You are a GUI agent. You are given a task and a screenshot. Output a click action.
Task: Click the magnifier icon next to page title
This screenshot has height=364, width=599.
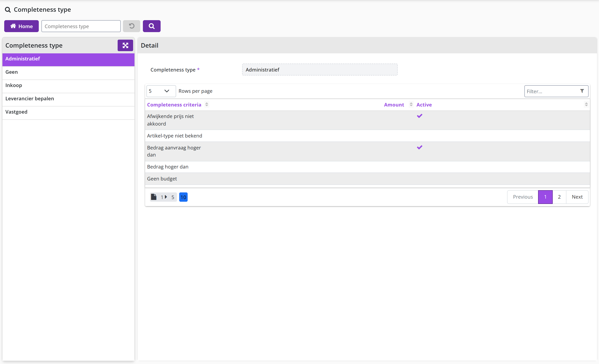click(x=8, y=10)
